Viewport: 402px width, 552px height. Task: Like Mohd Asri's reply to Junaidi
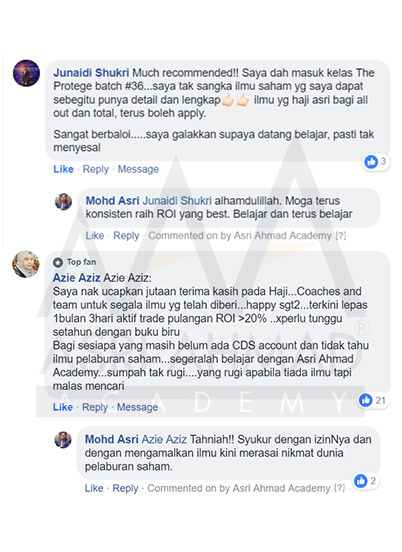95,235
